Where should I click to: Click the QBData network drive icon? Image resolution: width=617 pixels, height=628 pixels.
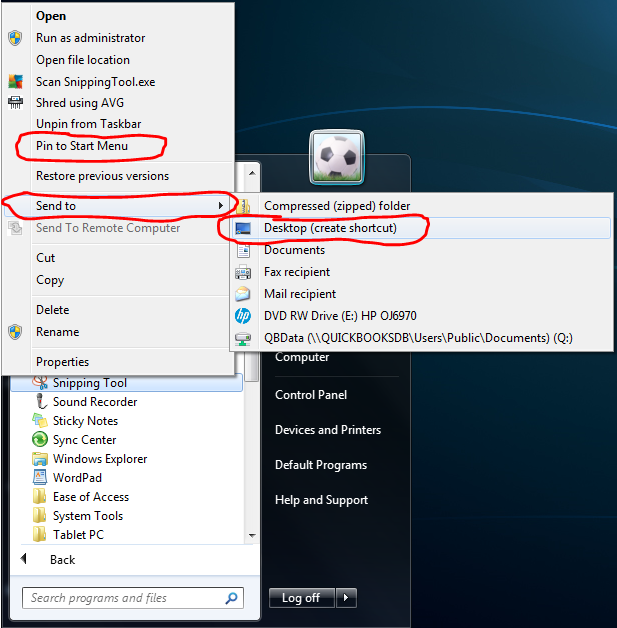243,338
